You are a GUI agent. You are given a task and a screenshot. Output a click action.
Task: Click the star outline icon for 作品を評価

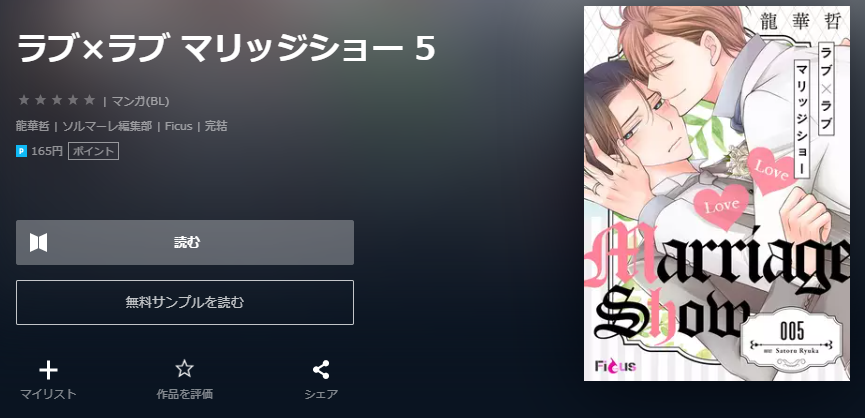[184, 369]
